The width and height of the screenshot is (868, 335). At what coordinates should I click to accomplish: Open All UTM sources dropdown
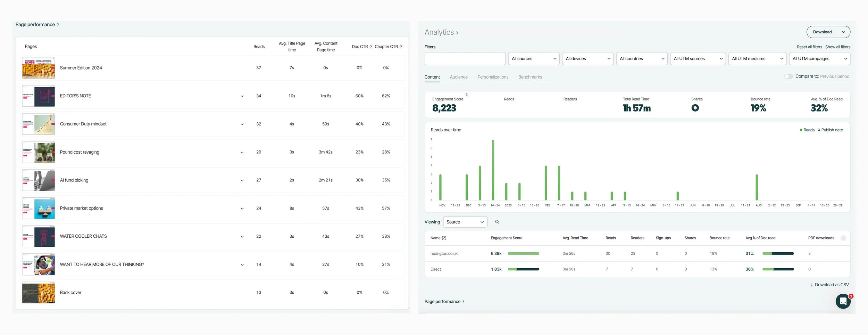pos(698,59)
